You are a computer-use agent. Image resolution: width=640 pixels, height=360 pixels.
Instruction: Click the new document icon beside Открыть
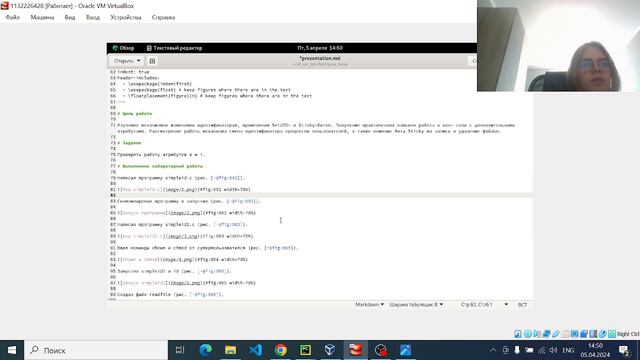pyautogui.click(x=152, y=61)
